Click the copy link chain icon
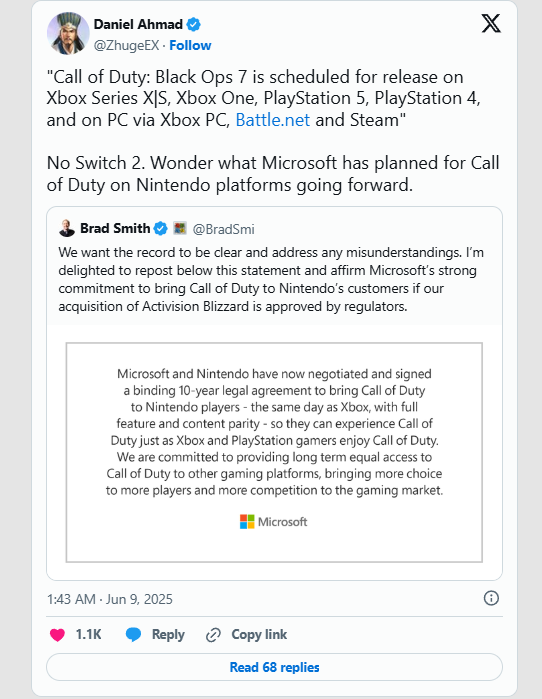Screen dimensions: 542x699 (214, 635)
